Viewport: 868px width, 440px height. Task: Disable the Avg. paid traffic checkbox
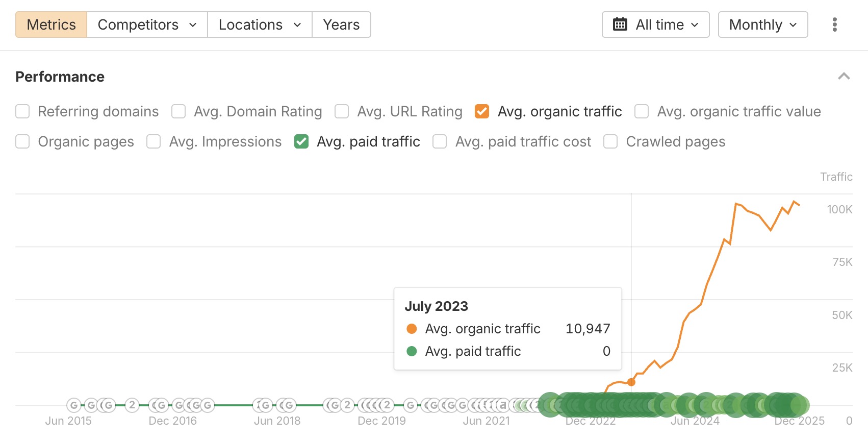301,141
